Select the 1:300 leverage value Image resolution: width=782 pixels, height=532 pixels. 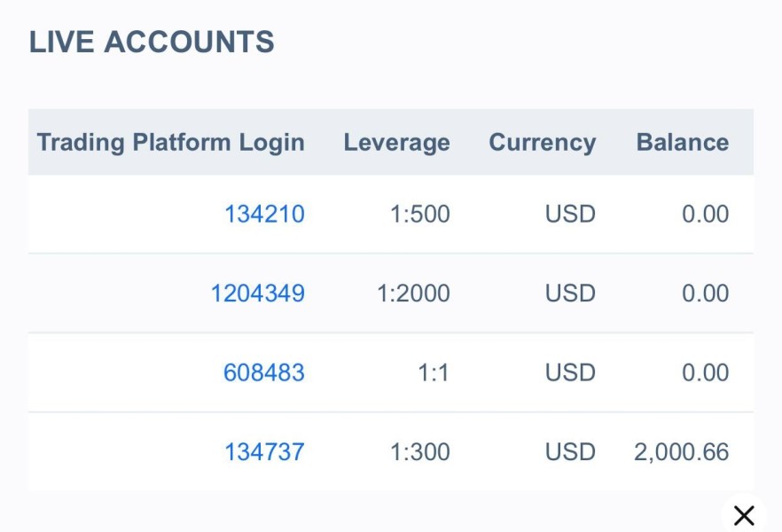tap(419, 452)
